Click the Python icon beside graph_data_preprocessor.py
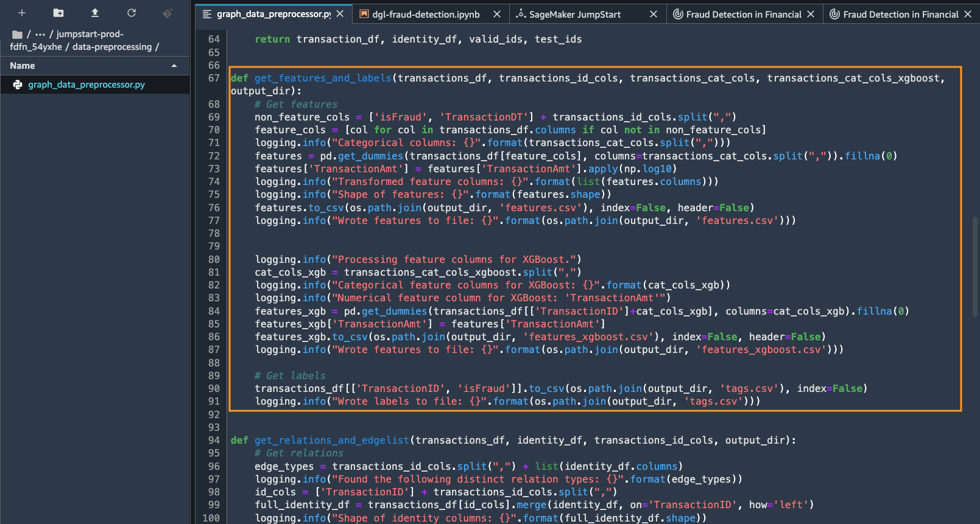This screenshot has width=980, height=524. coord(18,85)
